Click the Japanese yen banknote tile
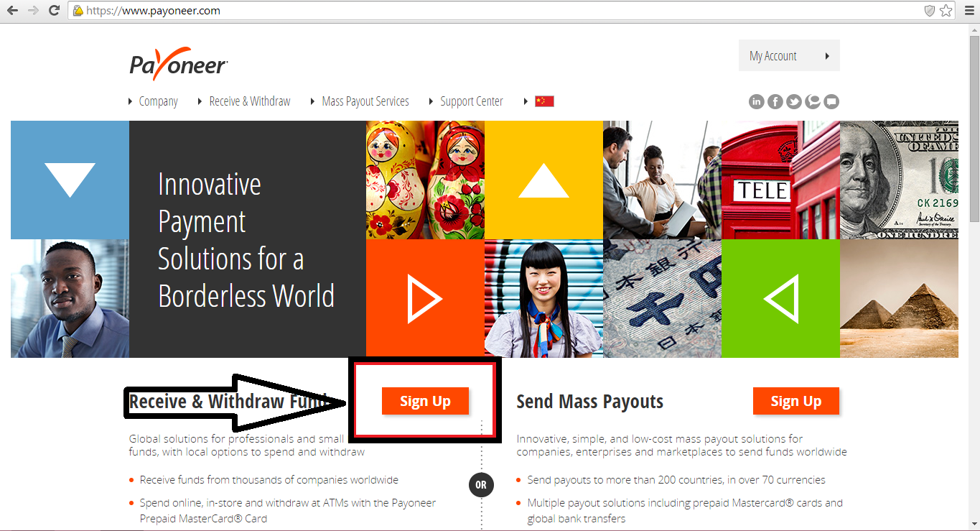The height and width of the screenshot is (531, 980). (662, 298)
